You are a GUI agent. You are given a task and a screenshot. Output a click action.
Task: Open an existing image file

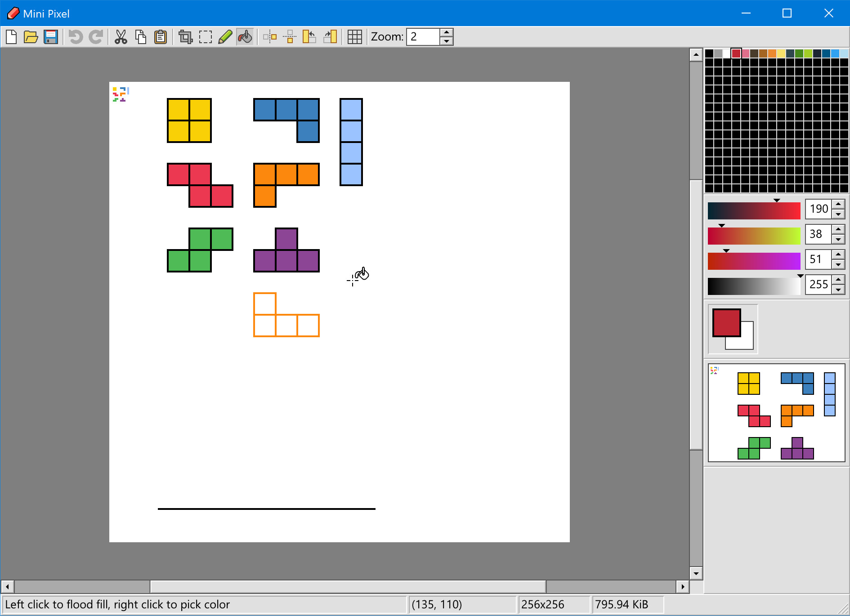tap(31, 37)
